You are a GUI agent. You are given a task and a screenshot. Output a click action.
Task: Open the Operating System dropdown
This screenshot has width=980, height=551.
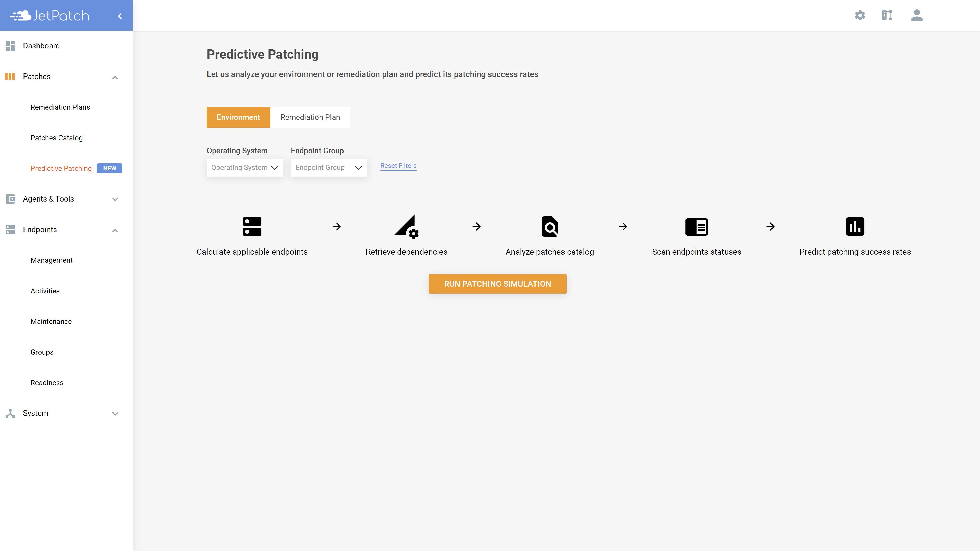click(245, 168)
